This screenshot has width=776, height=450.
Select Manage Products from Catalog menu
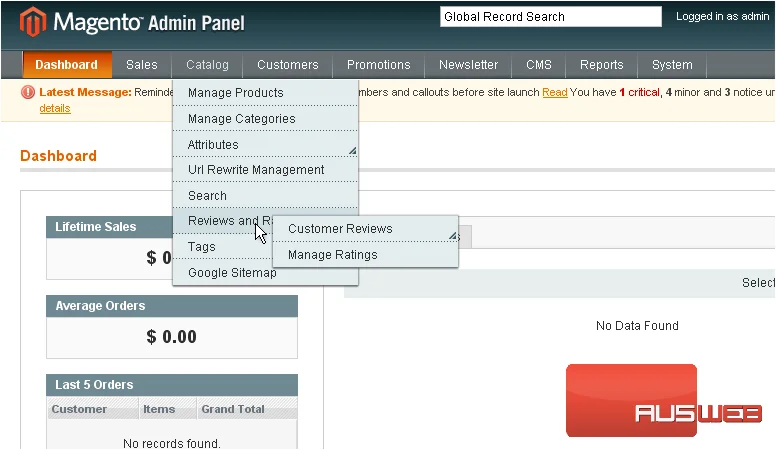265,93
